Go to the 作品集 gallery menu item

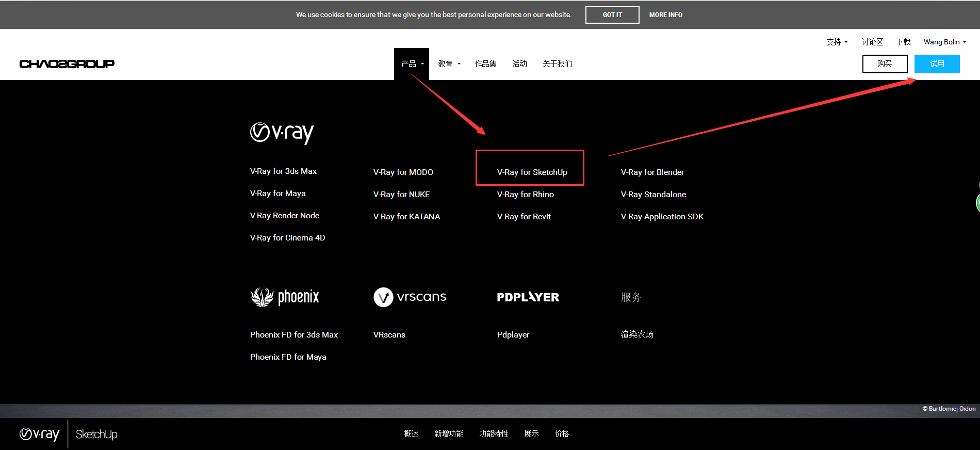pos(485,64)
